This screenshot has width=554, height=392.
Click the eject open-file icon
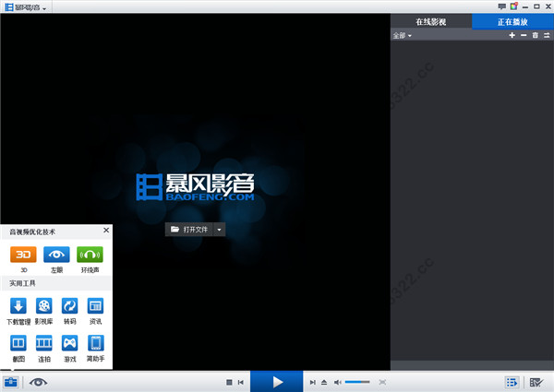click(324, 382)
